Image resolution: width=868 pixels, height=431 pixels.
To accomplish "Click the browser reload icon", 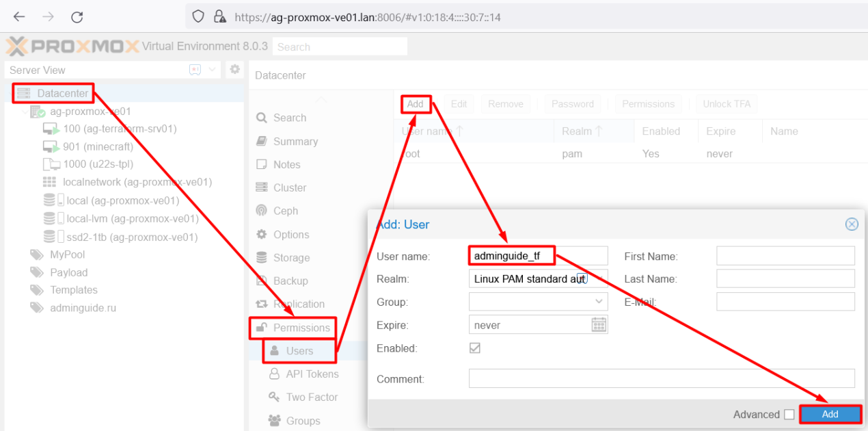I will (77, 16).
